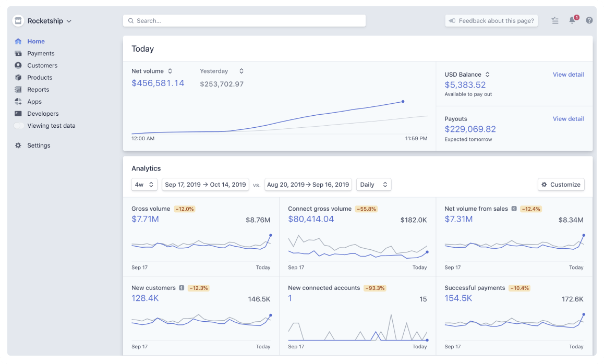This screenshot has height=364, width=604.
Task: Select the Apps sidebar icon
Action: click(18, 101)
